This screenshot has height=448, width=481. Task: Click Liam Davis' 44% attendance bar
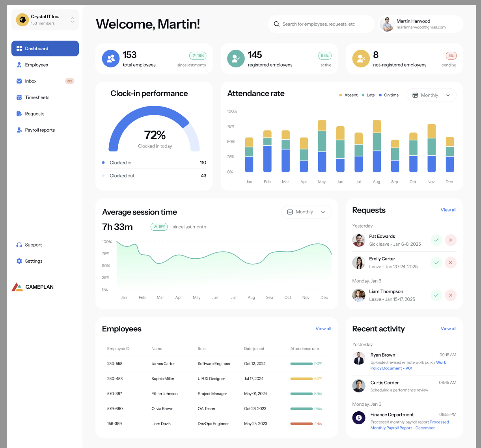coord(302,424)
